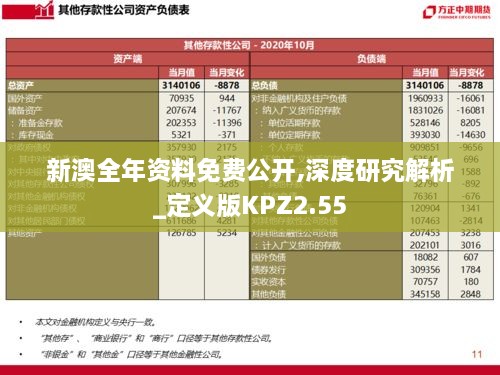Click the 国外负债 change value 607
The height and width of the screenshot is (375, 500).
pyautogui.click(x=471, y=257)
